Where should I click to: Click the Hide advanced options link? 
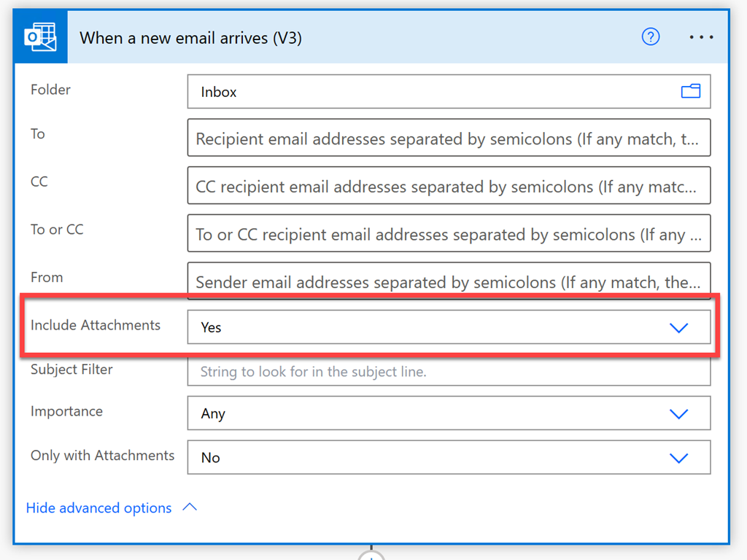click(x=98, y=508)
